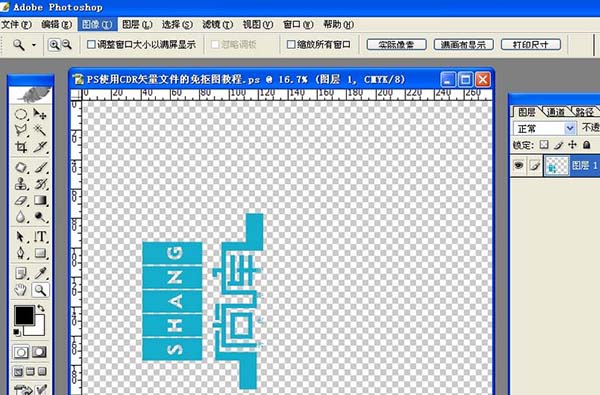Select the Type tool
This screenshot has width=600, height=395.
click(40, 237)
